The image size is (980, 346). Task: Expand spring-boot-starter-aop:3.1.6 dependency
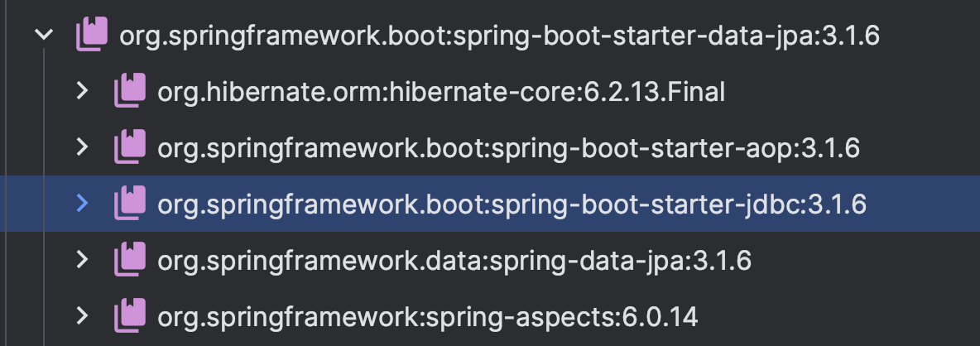click(x=82, y=147)
